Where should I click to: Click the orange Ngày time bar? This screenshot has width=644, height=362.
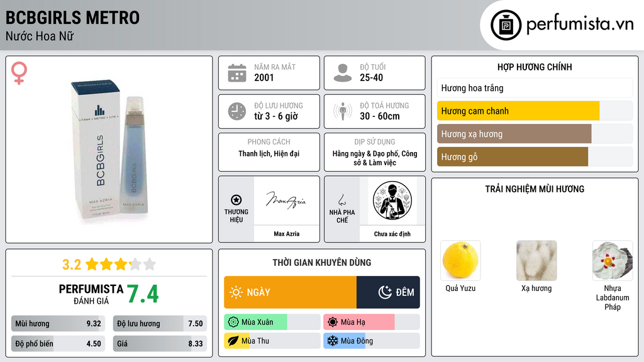tap(291, 292)
